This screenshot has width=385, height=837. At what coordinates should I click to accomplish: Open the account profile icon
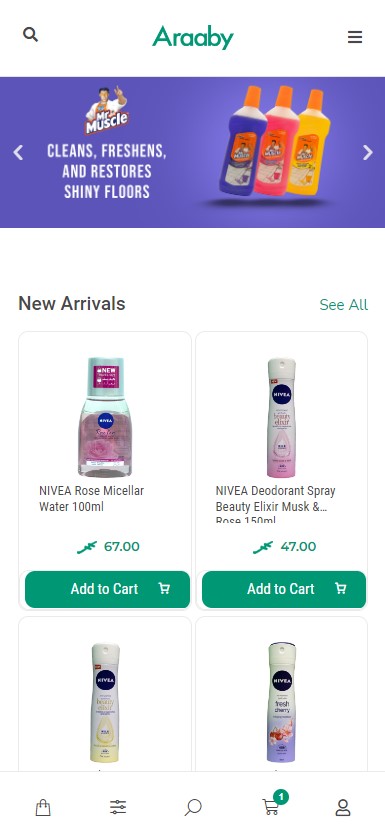pos(343,808)
